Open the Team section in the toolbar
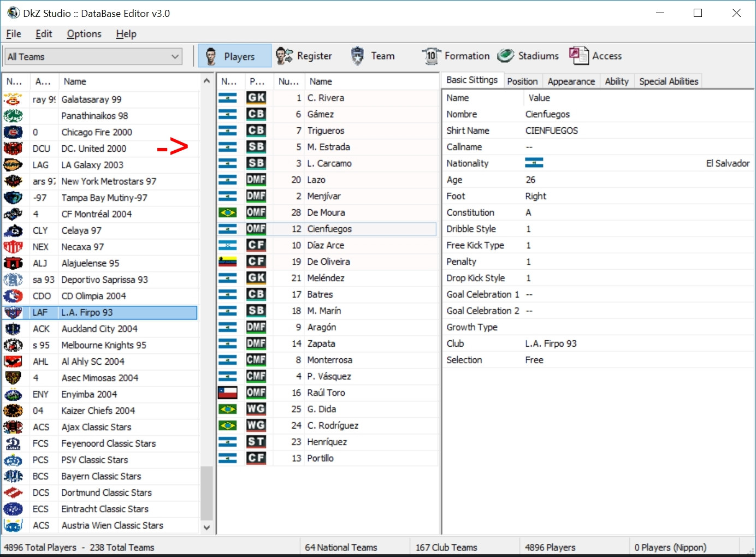This screenshot has width=756, height=557. [373, 56]
